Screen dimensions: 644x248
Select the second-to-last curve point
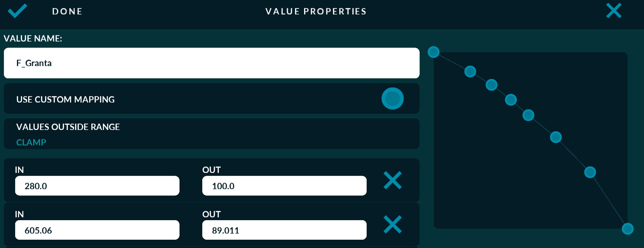(590, 172)
